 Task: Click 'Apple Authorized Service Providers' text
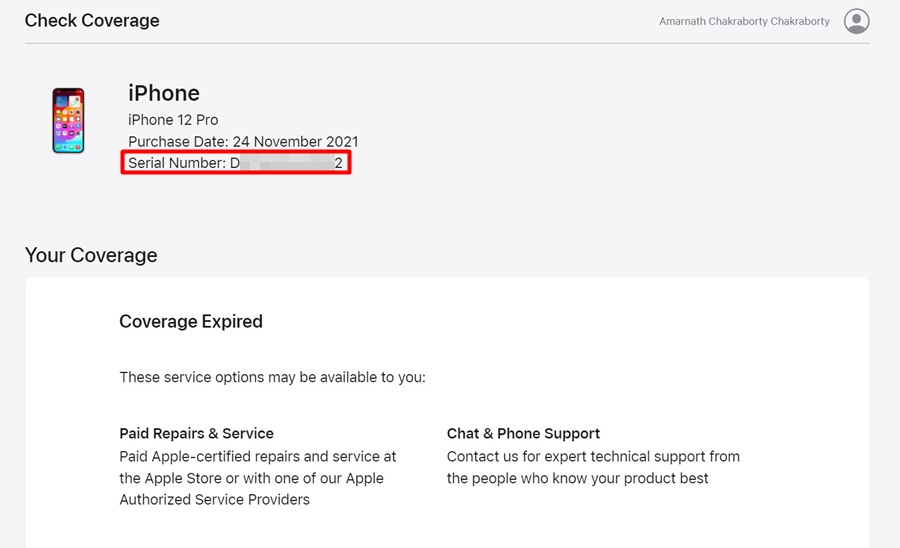(x=214, y=499)
